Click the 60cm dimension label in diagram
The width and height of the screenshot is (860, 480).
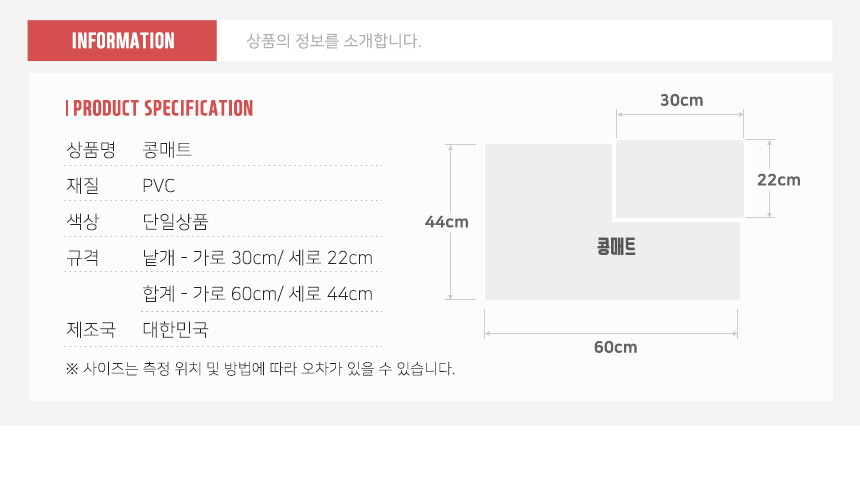pos(615,347)
